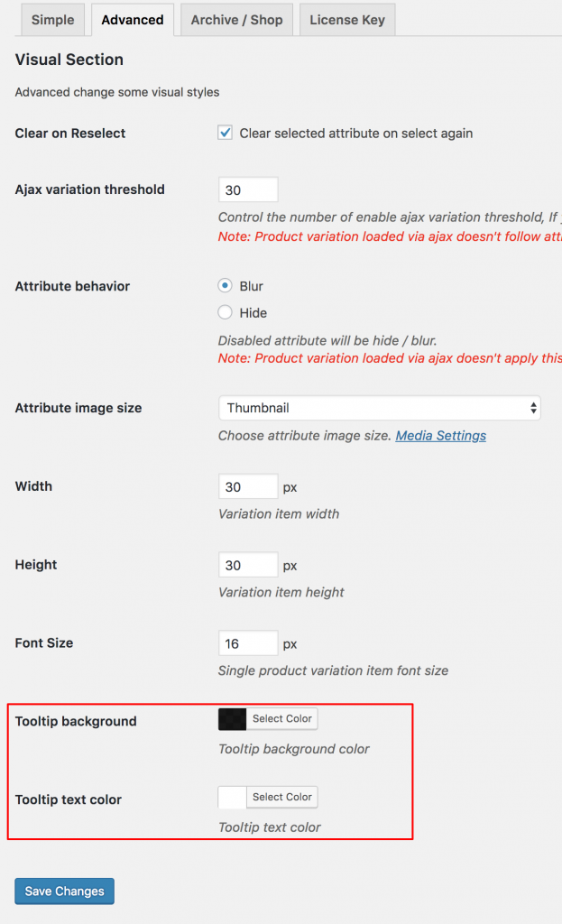Click the Save Changes button
The image size is (562, 924).
click(x=64, y=891)
